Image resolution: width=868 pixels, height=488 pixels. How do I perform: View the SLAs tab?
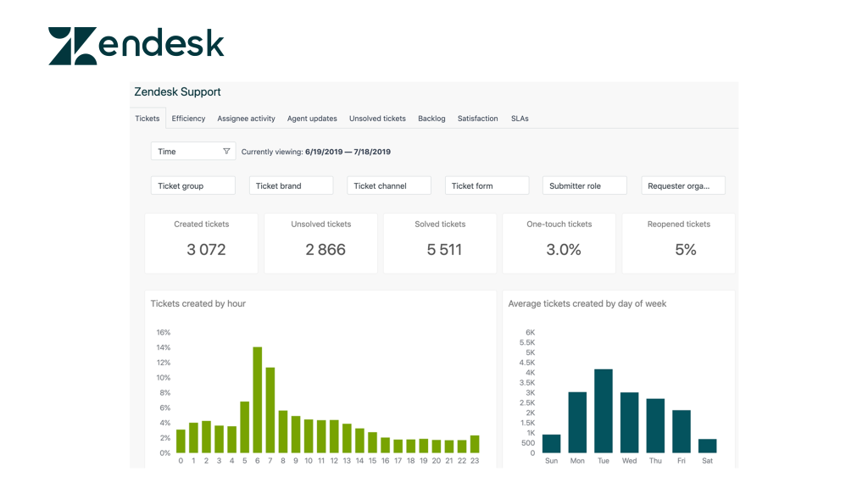click(520, 119)
